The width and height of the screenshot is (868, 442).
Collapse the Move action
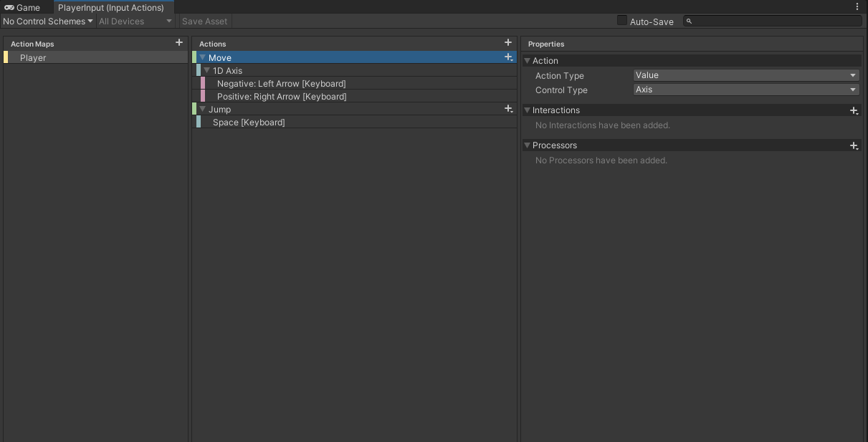(x=203, y=57)
